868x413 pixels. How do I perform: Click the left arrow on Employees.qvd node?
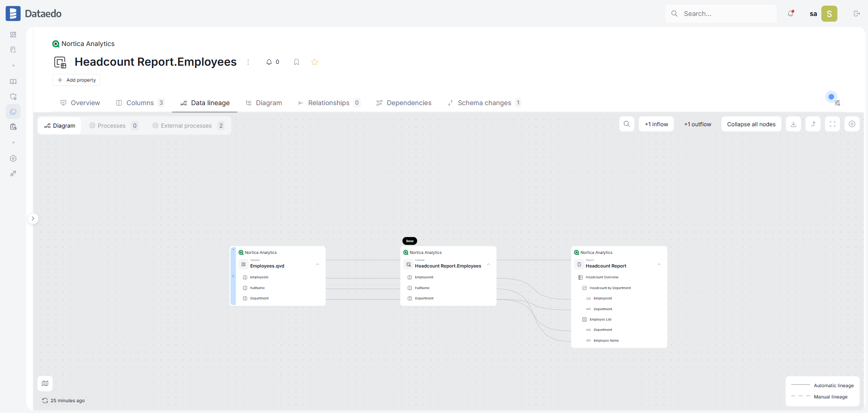[x=233, y=276]
